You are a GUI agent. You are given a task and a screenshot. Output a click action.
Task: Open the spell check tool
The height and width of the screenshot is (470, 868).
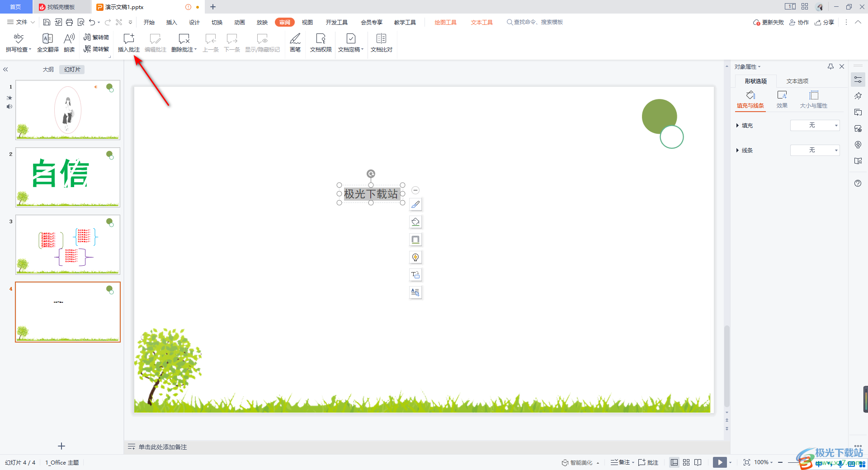pyautogui.click(x=19, y=43)
